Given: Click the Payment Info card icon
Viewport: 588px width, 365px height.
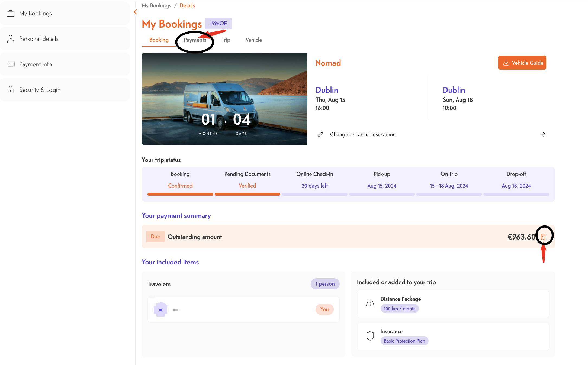Looking at the screenshot, I should (11, 64).
